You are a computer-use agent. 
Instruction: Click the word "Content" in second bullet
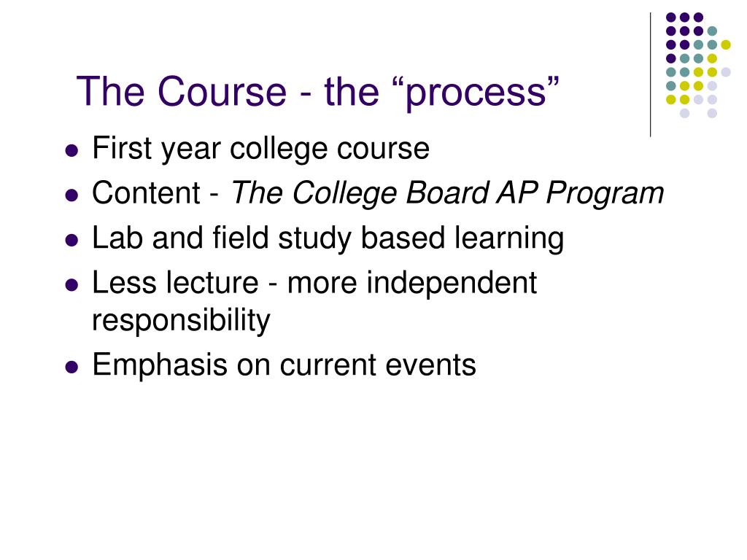click(146, 193)
